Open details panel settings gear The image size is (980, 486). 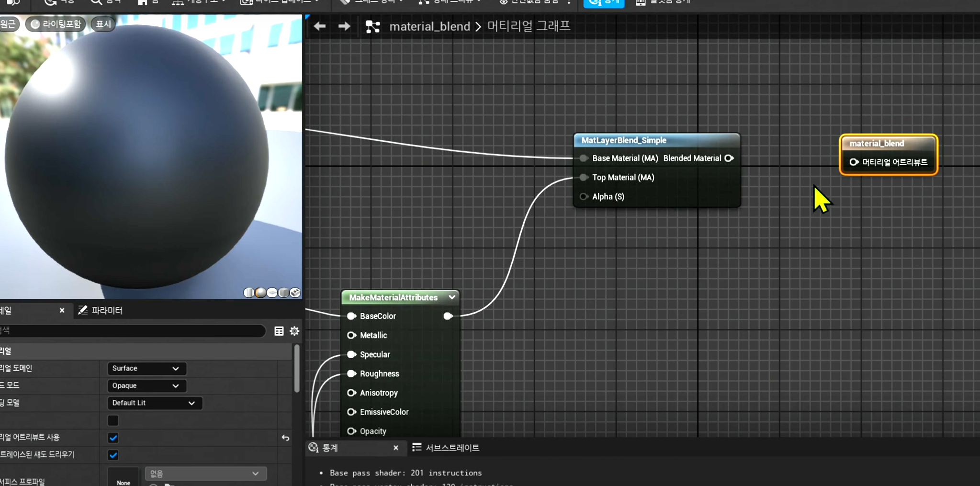[294, 331]
